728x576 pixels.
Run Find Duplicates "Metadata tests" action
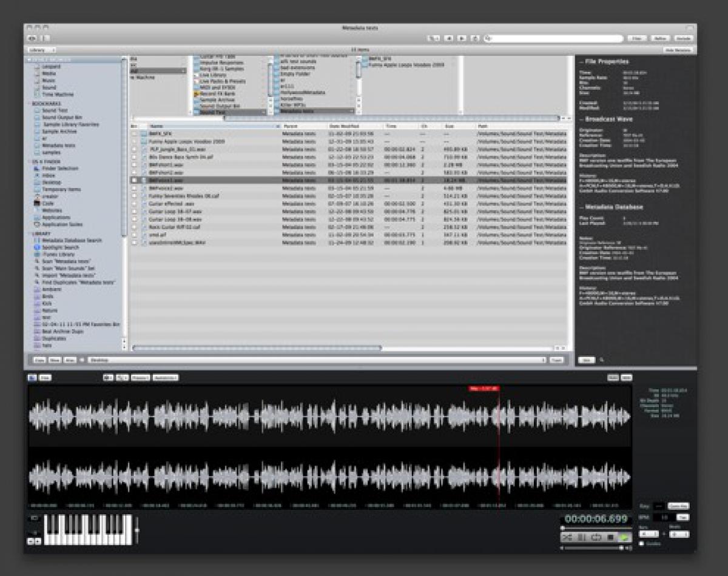click(x=78, y=283)
